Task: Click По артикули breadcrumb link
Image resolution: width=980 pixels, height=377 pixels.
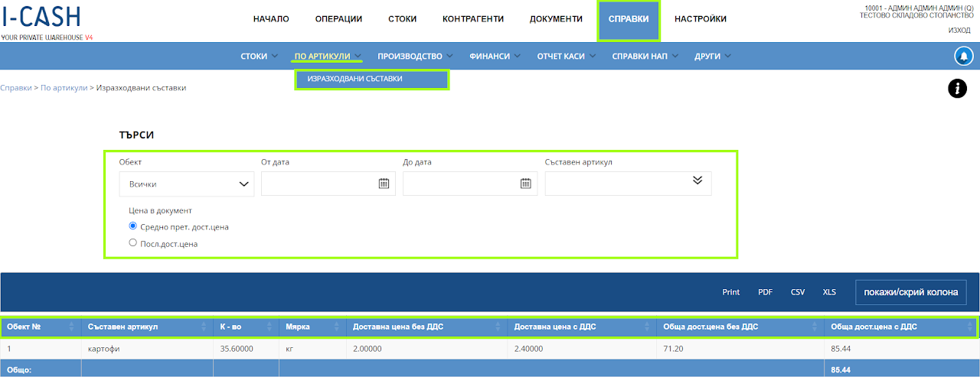Action: [64, 88]
